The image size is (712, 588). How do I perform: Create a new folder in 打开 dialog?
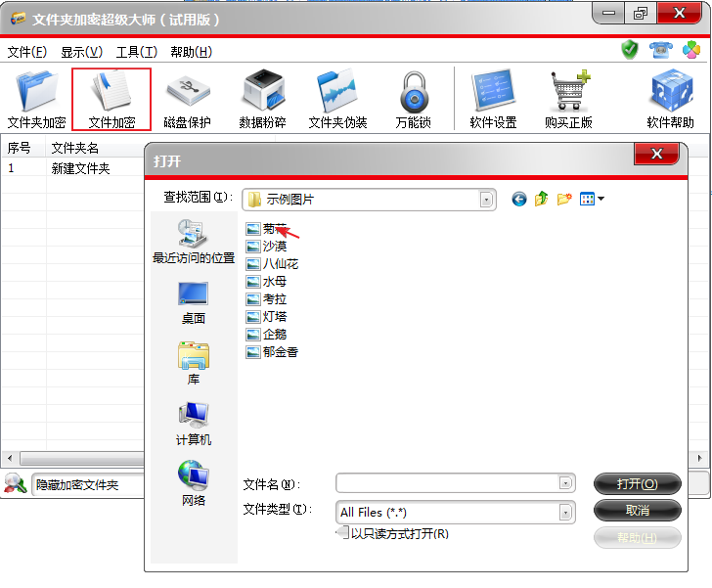point(564,199)
